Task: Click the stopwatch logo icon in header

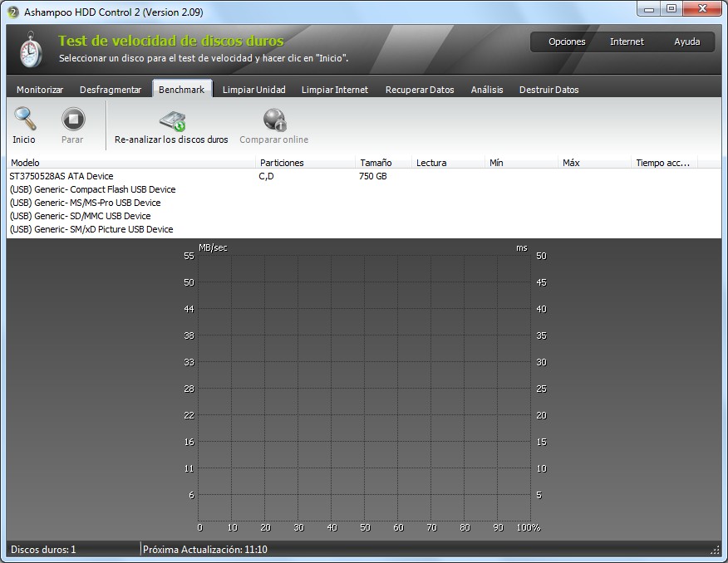Action: (31, 49)
